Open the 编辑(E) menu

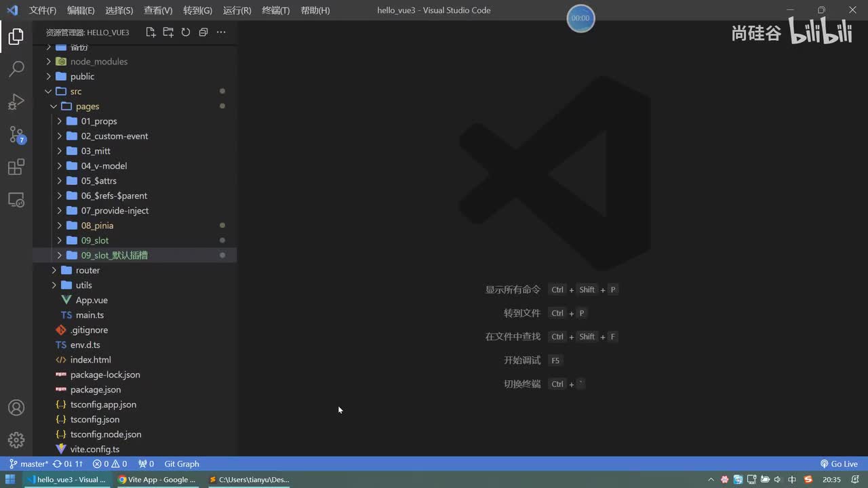coord(81,10)
